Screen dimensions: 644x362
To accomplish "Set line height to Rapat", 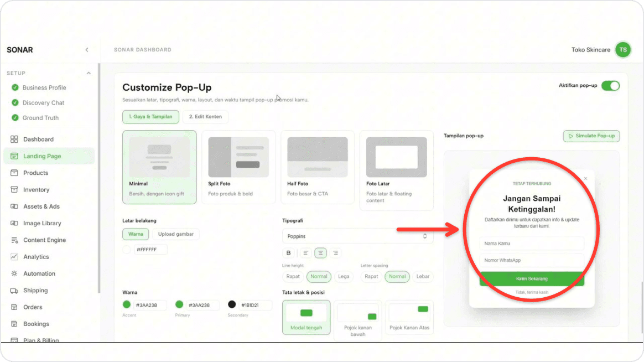I will coord(293,277).
